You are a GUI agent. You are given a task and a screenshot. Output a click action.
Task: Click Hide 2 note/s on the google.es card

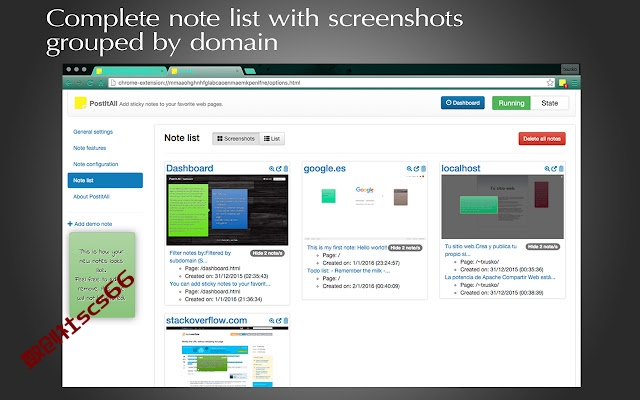[405, 248]
